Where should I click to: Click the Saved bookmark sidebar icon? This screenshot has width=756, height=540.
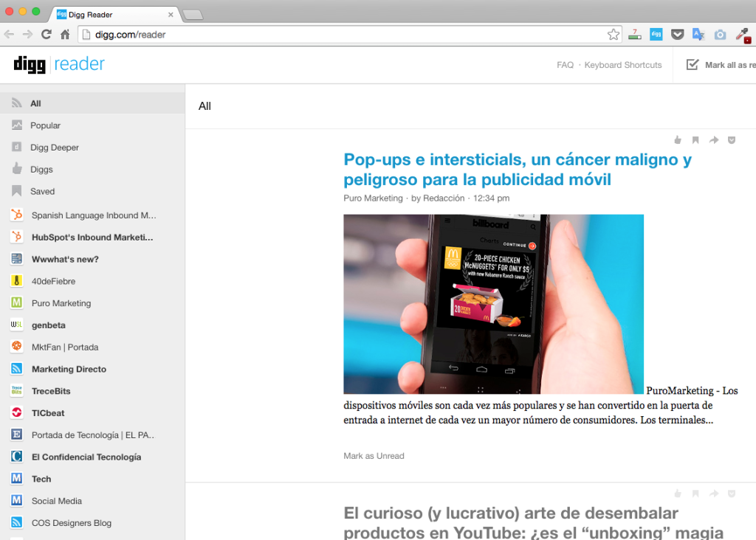[17, 191]
